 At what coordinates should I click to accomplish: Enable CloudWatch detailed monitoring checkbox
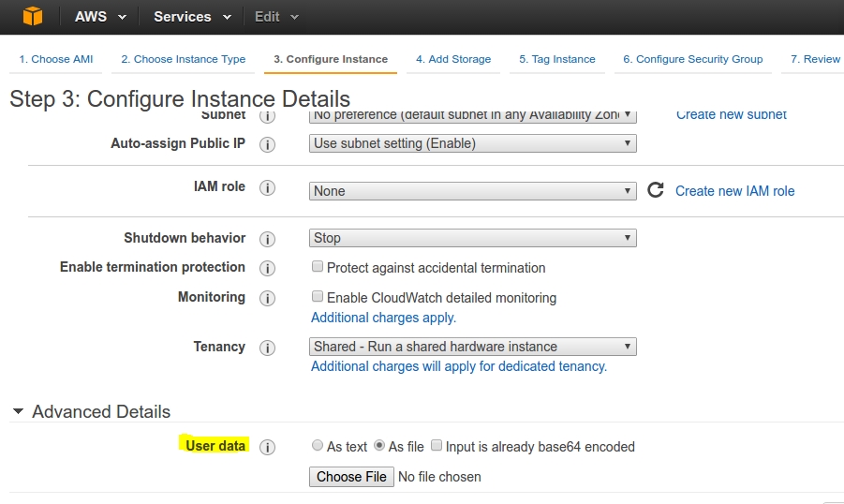318,297
